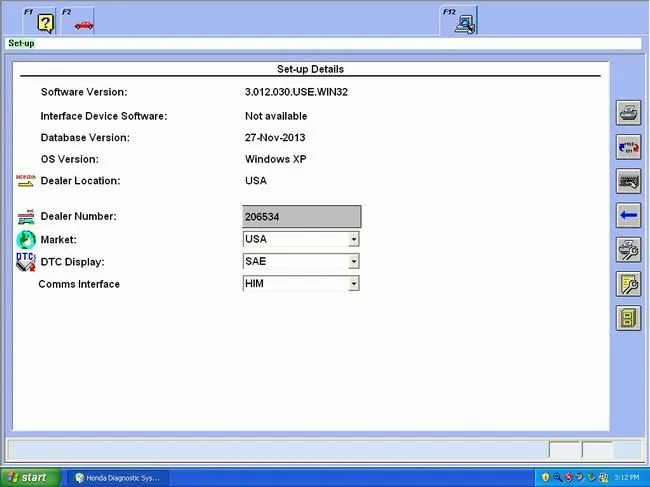The height and width of the screenshot is (487, 650).
Task: Go back with the blue left arrow
Action: (x=628, y=215)
